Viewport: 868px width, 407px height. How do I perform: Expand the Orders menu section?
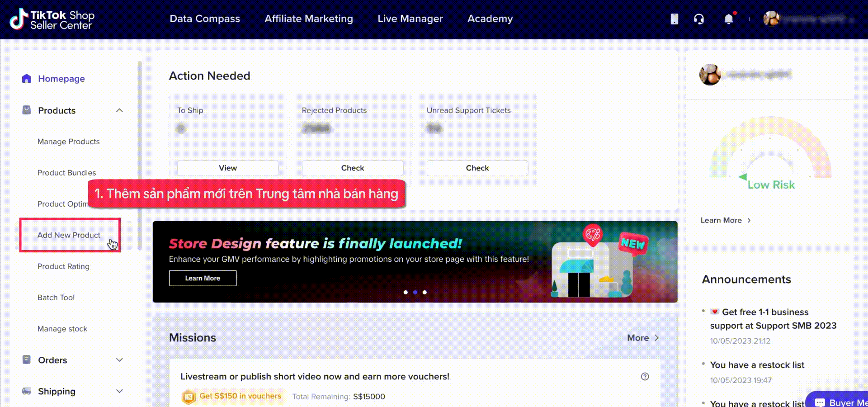coord(119,360)
